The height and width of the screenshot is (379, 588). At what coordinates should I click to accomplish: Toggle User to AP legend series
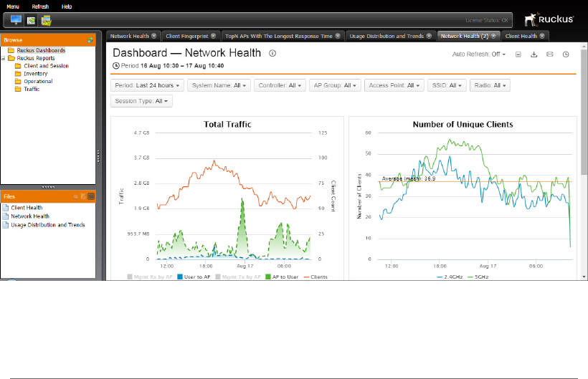point(194,277)
